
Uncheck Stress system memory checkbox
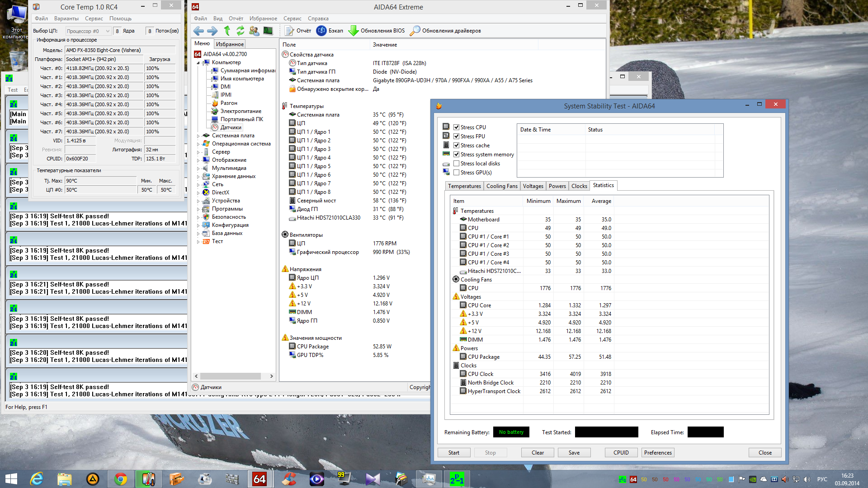(x=457, y=155)
